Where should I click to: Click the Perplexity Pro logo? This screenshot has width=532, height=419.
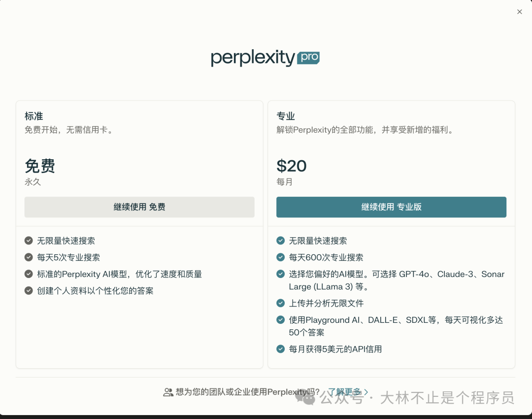pyautogui.click(x=265, y=58)
